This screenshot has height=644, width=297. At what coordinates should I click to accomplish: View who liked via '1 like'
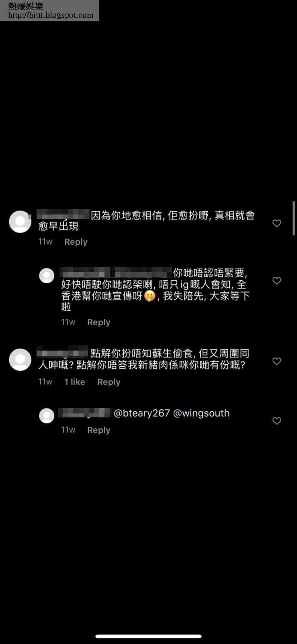[x=75, y=382]
